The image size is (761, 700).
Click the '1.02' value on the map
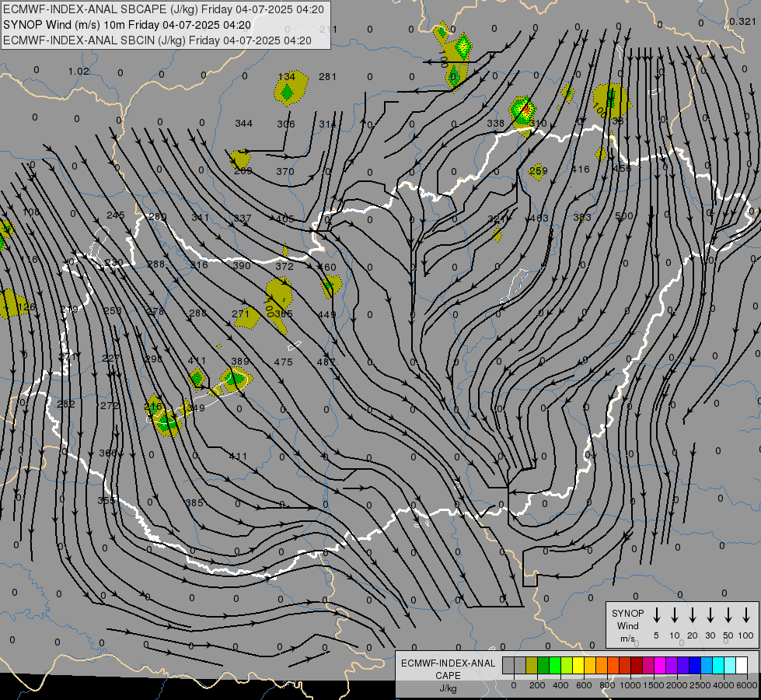[79, 72]
